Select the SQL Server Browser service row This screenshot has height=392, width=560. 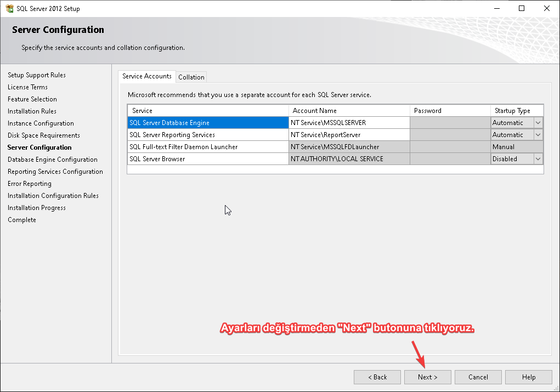(208, 159)
